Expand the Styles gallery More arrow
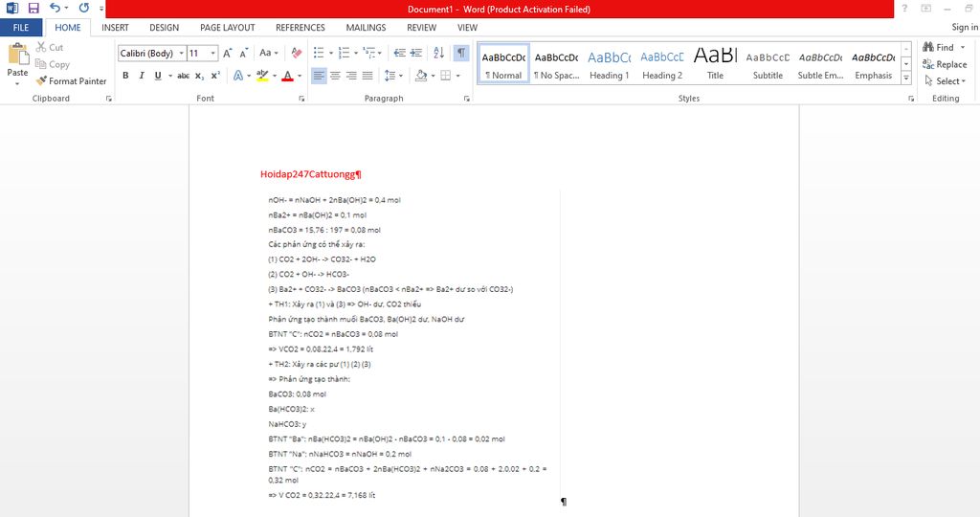980x517 pixels. click(906, 78)
